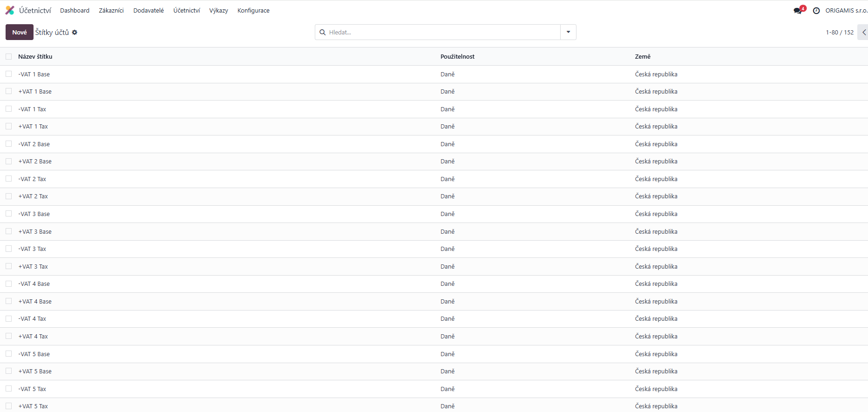Switch company via ORIGAMIS s.r.o. label
Screen dimensions: 868x412
tap(846, 11)
